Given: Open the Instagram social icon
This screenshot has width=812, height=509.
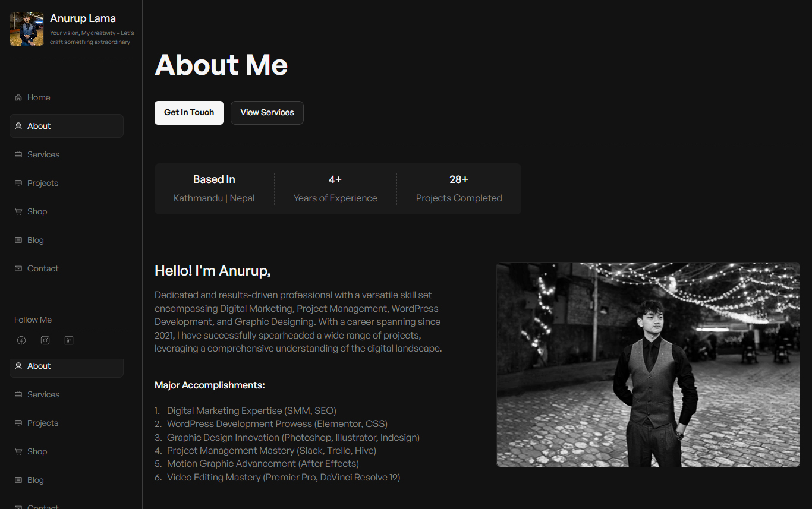Looking at the screenshot, I should tap(45, 340).
